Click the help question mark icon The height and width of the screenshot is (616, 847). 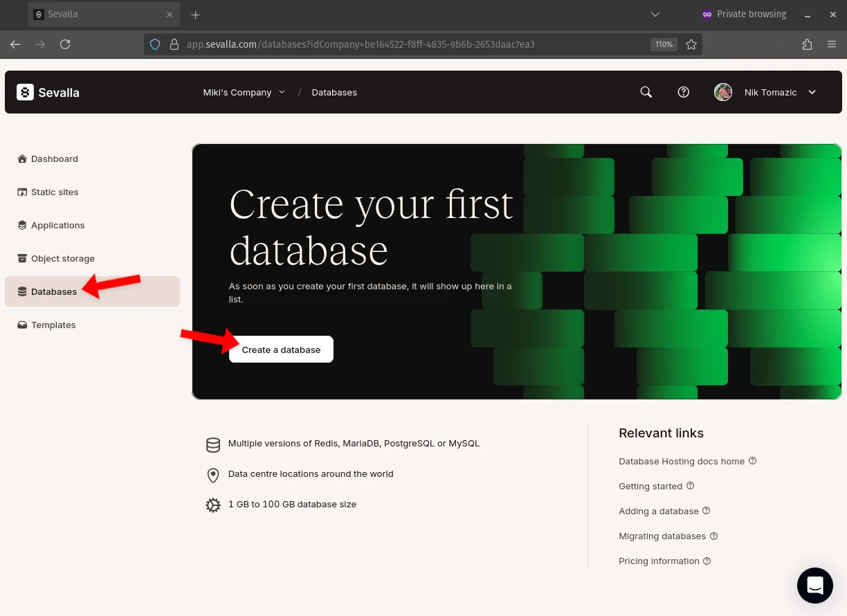click(x=683, y=91)
